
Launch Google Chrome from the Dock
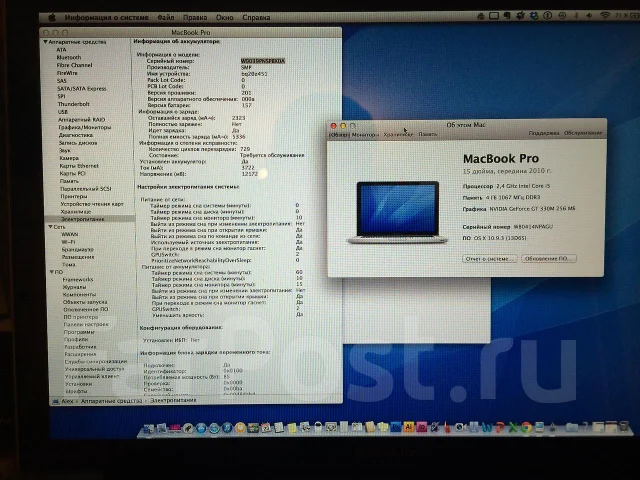(526, 428)
